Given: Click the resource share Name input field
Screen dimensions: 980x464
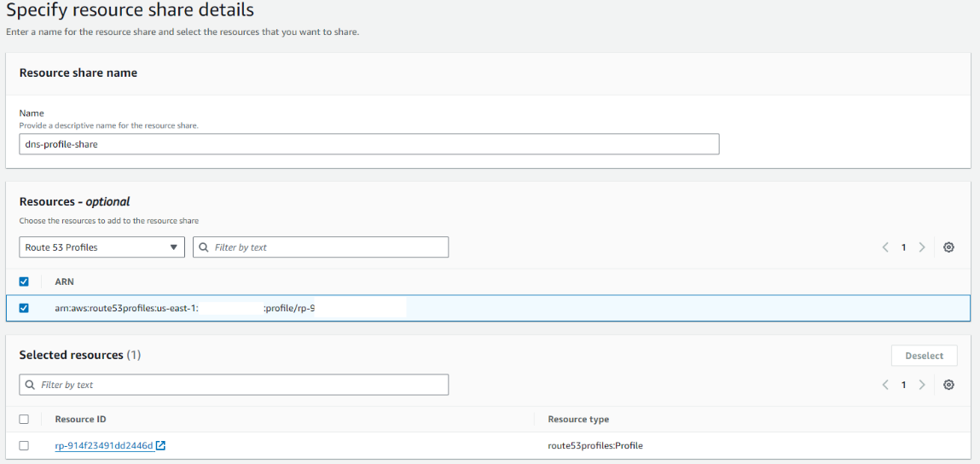Looking at the screenshot, I should [368, 144].
